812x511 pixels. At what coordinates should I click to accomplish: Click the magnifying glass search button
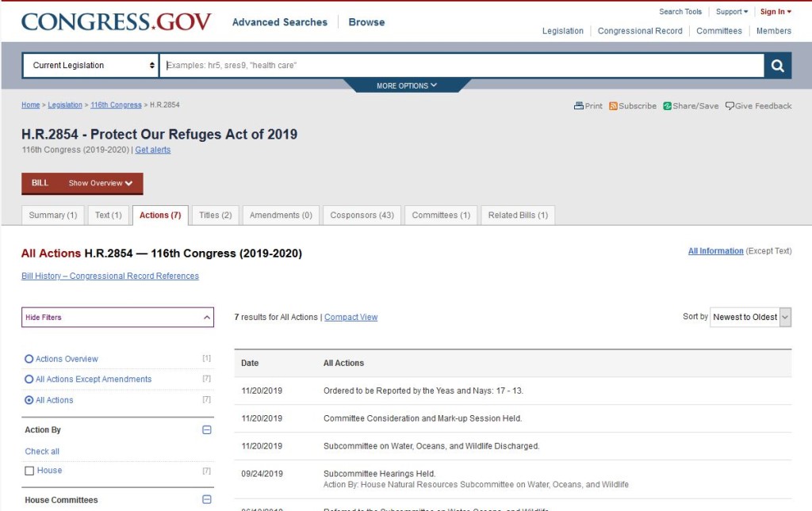pos(777,66)
